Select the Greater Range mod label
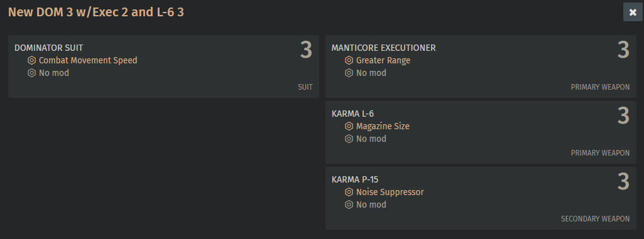This screenshot has width=644, height=239. tap(383, 61)
